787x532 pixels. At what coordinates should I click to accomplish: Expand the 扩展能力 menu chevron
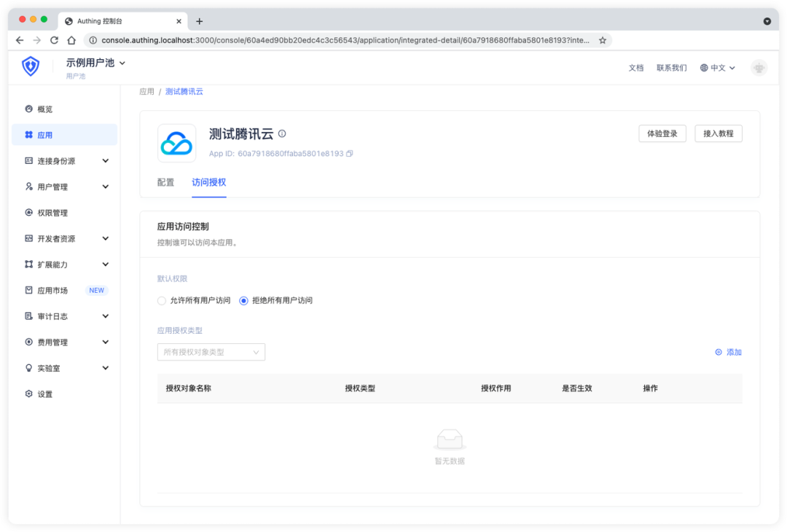click(106, 264)
